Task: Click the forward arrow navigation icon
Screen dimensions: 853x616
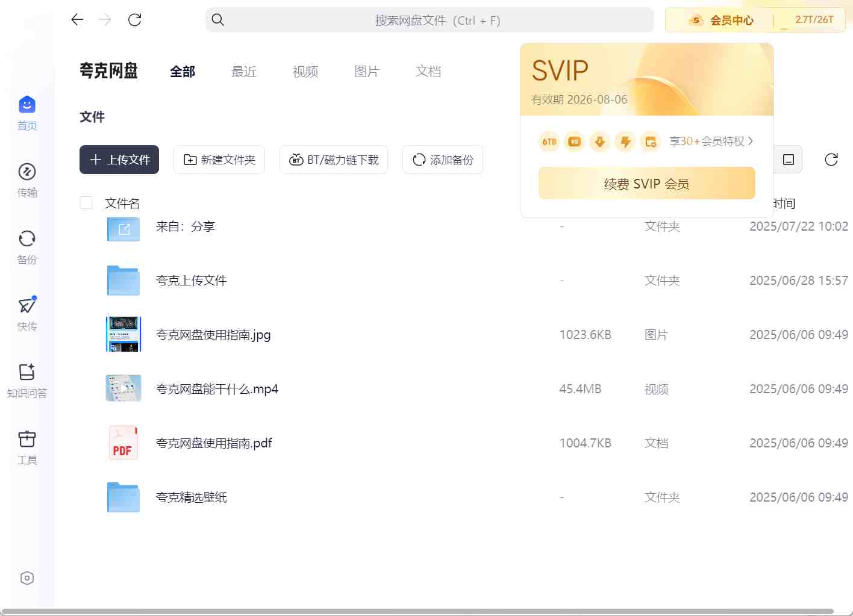Action: [105, 20]
